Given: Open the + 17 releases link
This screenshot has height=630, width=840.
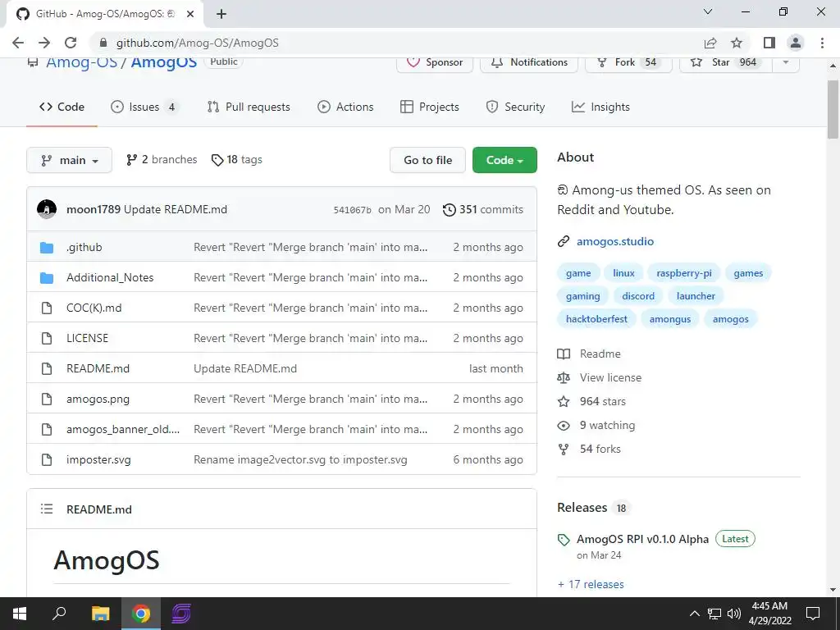Looking at the screenshot, I should click(x=591, y=584).
